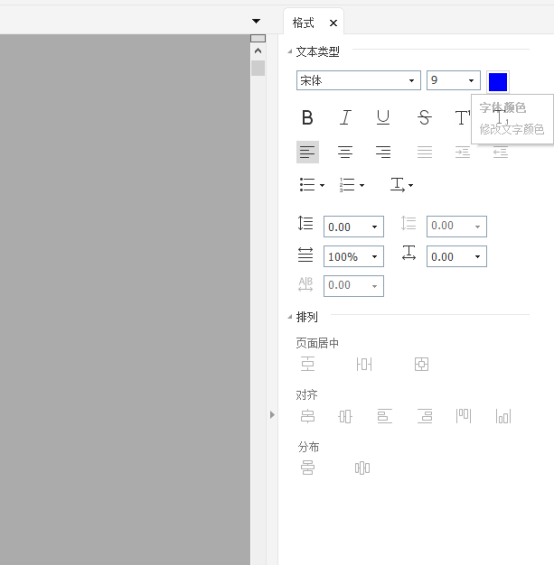Decrease paragraph indent icon

(501, 152)
